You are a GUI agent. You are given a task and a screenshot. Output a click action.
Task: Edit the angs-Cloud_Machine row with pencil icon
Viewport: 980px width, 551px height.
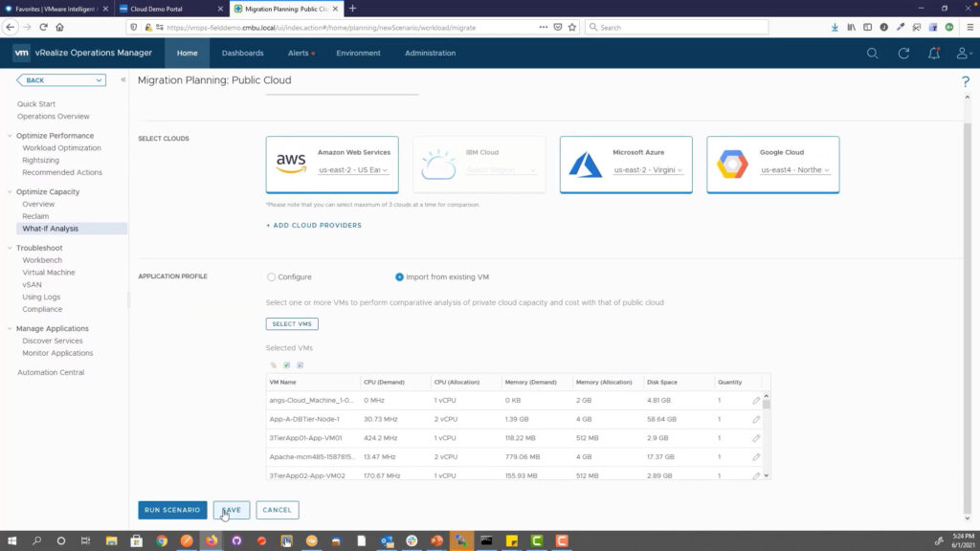[756, 401]
